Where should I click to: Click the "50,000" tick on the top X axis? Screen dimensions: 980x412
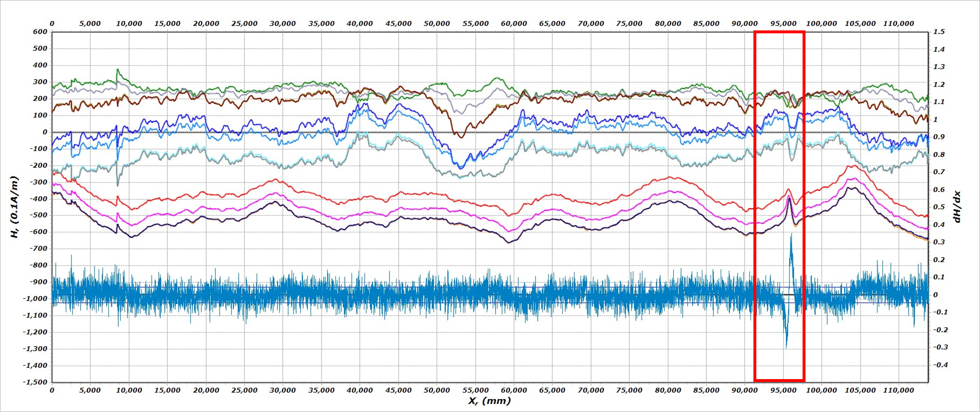[436, 24]
